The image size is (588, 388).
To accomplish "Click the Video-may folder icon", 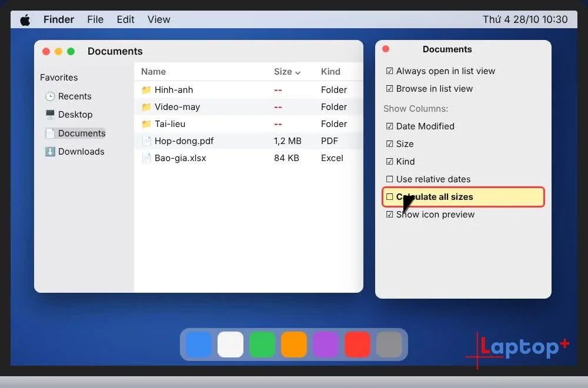I will 146,107.
